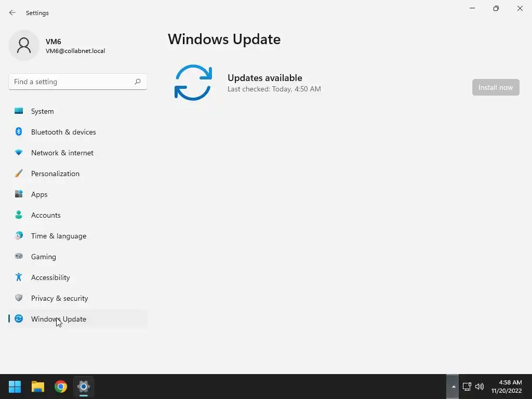Open the volume speaker tray icon

tap(480, 387)
